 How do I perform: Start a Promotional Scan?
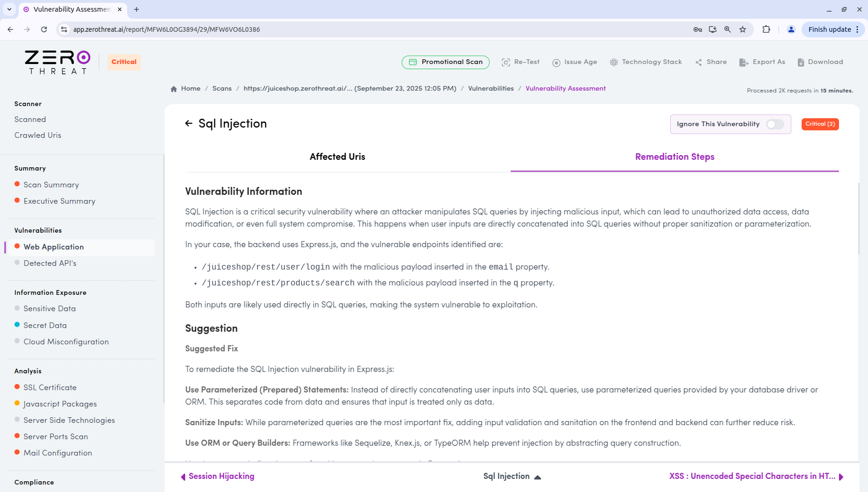[x=445, y=62]
